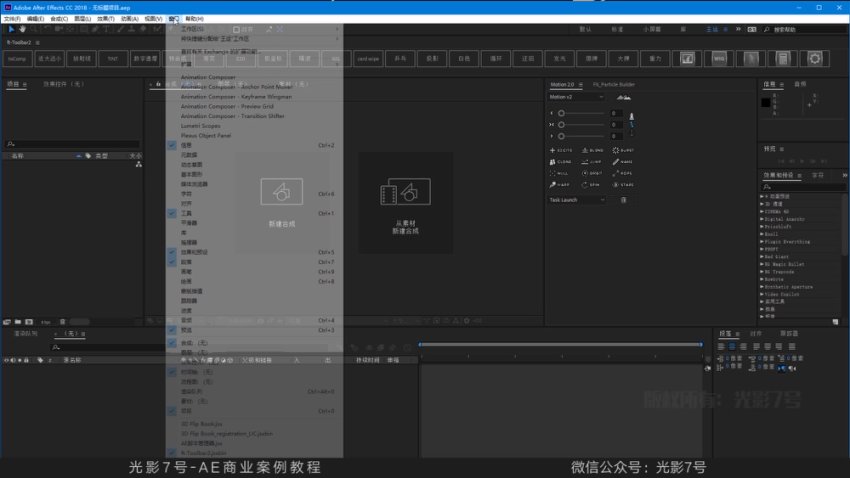
Task: Uncheck the 信息 panel in Window menu
Action: coord(254,145)
